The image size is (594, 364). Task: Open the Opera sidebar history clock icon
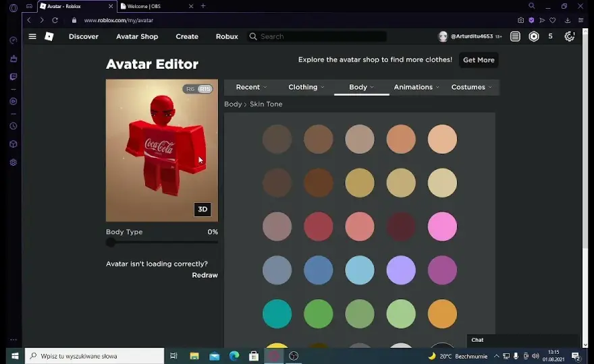[x=13, y=126]
